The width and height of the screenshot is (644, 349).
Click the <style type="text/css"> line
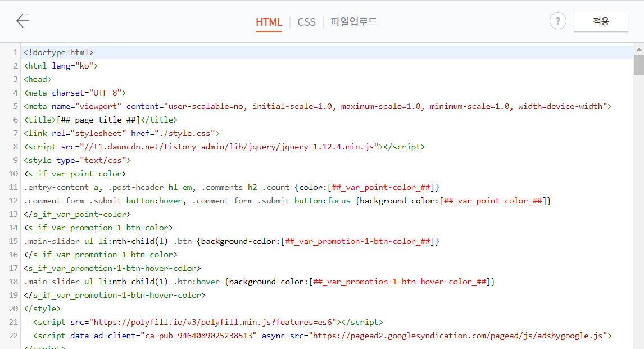click(77, 161)
